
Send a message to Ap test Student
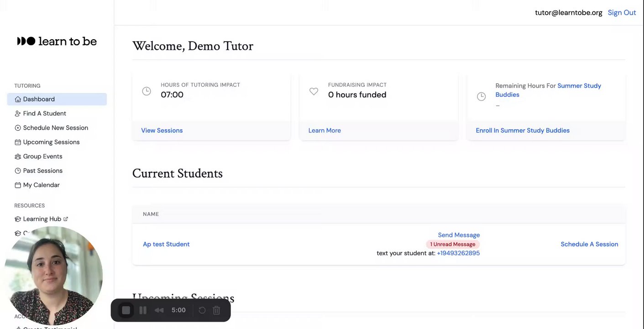459,235
